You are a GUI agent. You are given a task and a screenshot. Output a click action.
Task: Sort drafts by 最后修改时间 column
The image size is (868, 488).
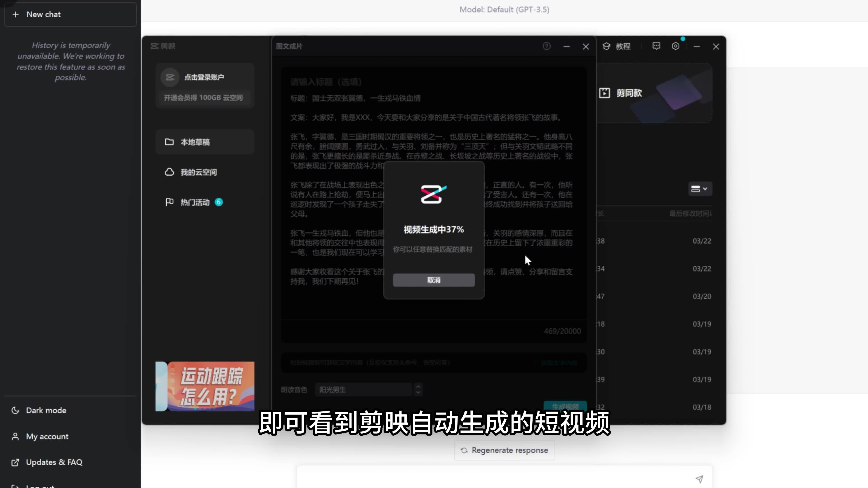click(x=690, y=213)
